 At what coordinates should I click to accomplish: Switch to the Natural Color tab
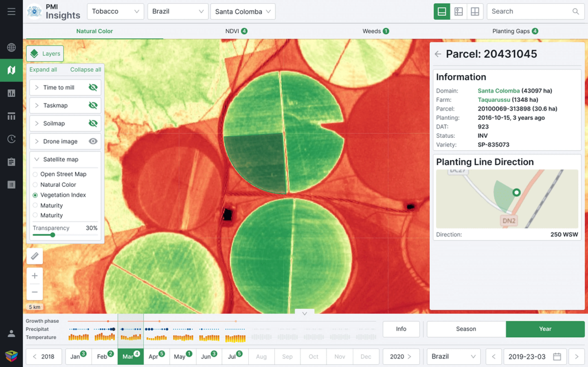[x=94, y=31]
